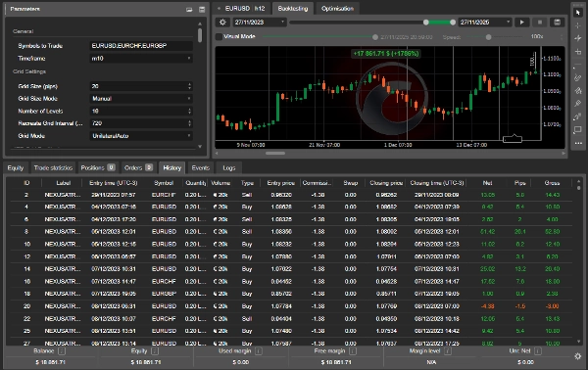This screenshot has height=370, width=588.
Task: Click the Number of Levels stepper arrows
Action: click(x=189, y=111)
